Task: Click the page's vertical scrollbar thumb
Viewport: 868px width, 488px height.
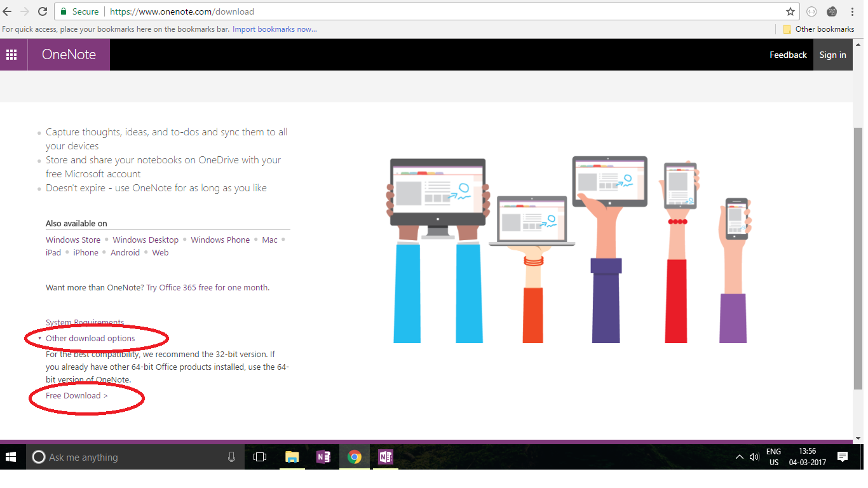Action: point(858,254)
